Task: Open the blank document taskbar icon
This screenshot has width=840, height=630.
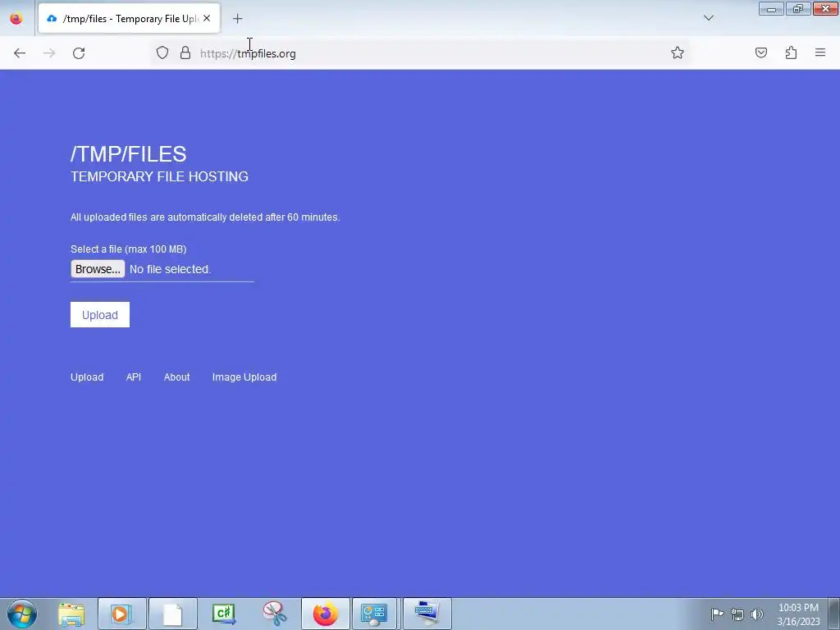Action: coord(172,614)
